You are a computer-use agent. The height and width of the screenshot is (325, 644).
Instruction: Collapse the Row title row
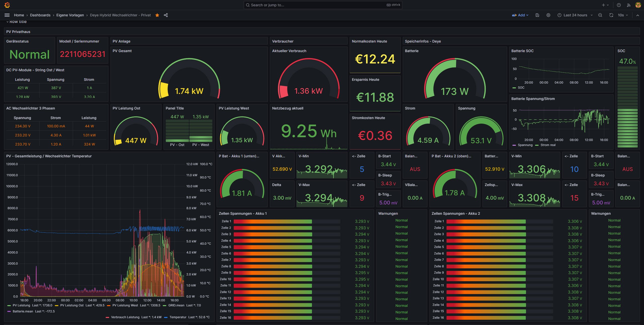pos(8,22)
